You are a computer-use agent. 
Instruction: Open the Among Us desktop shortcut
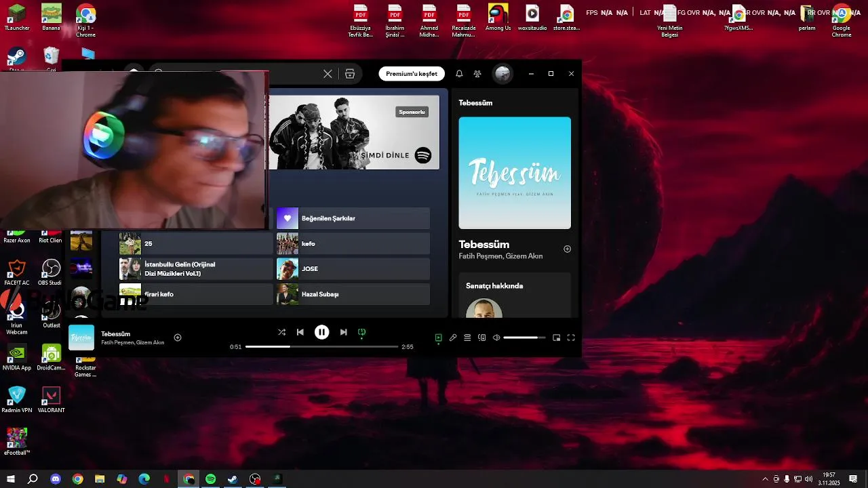(x=498, y=18)
